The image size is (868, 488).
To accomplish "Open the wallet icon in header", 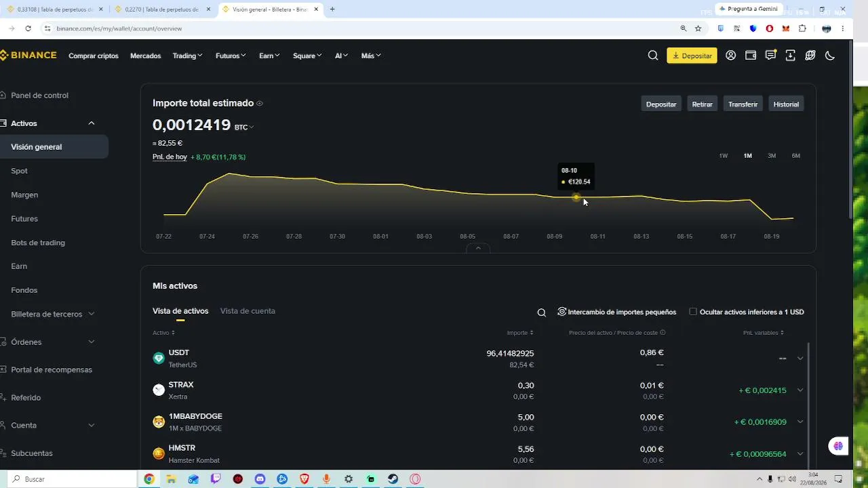I will [x=751, y=56].
